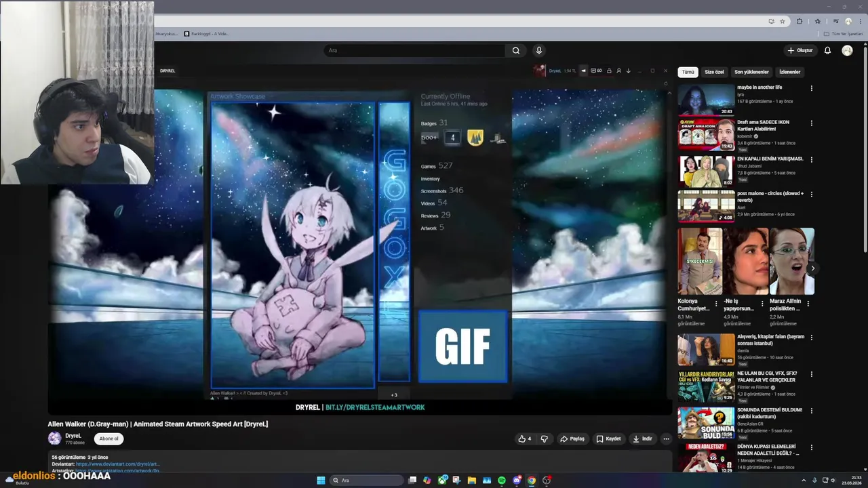Open Discord from taskbar
The image size is (868, 488).
[x=517, y=480]
